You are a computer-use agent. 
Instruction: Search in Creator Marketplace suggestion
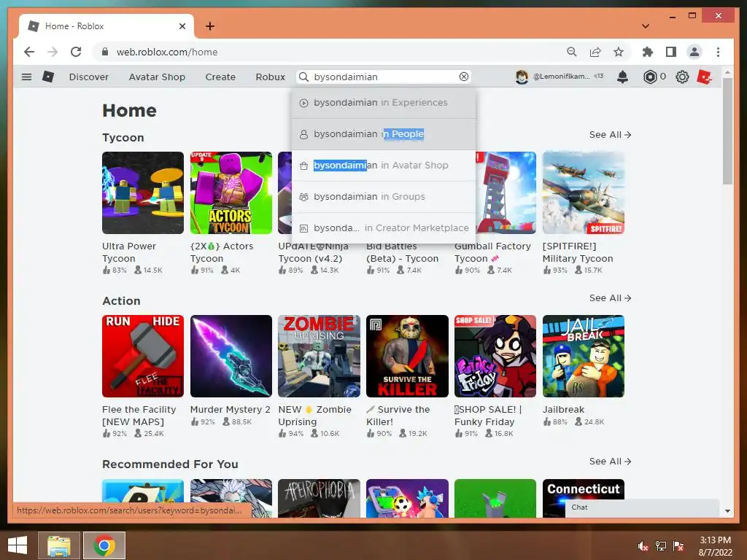tap(384, 228)
